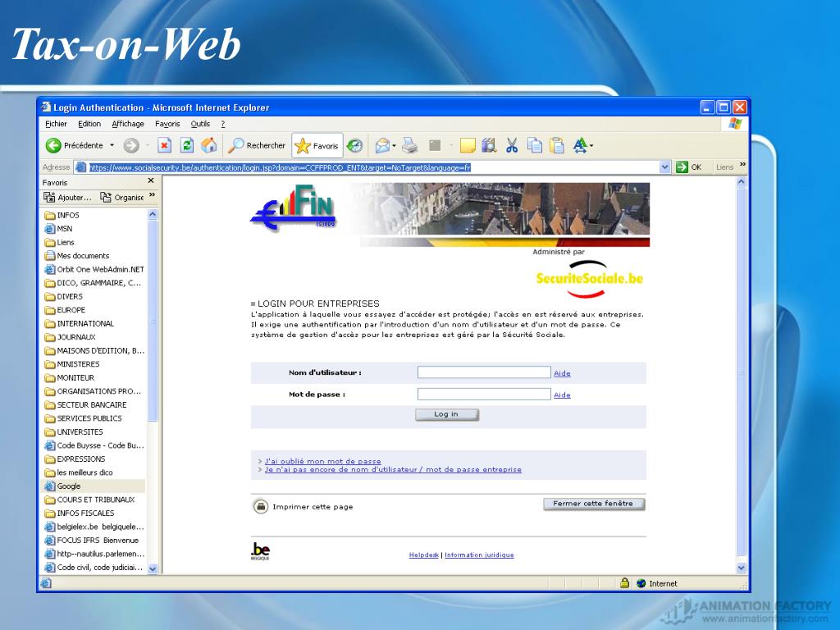Expand the Liens toolbar chevron

click(x=742, y=164)
